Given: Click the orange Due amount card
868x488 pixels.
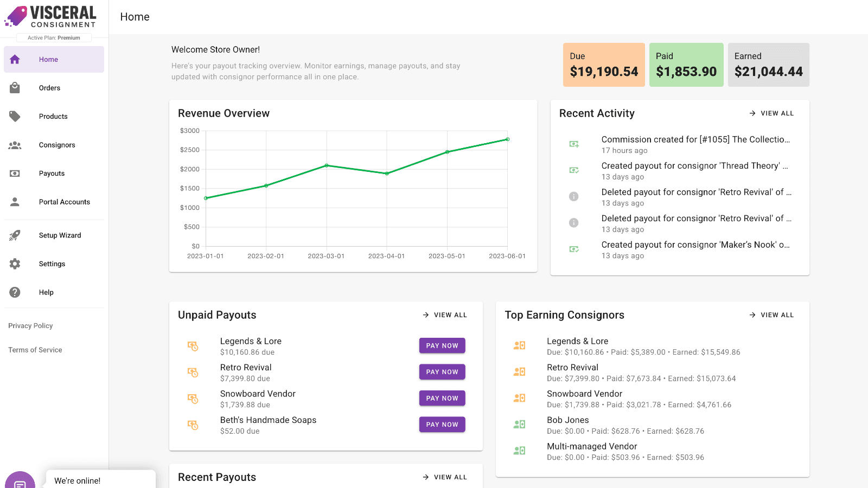Looking at the screenshot, I should (604, 65).
